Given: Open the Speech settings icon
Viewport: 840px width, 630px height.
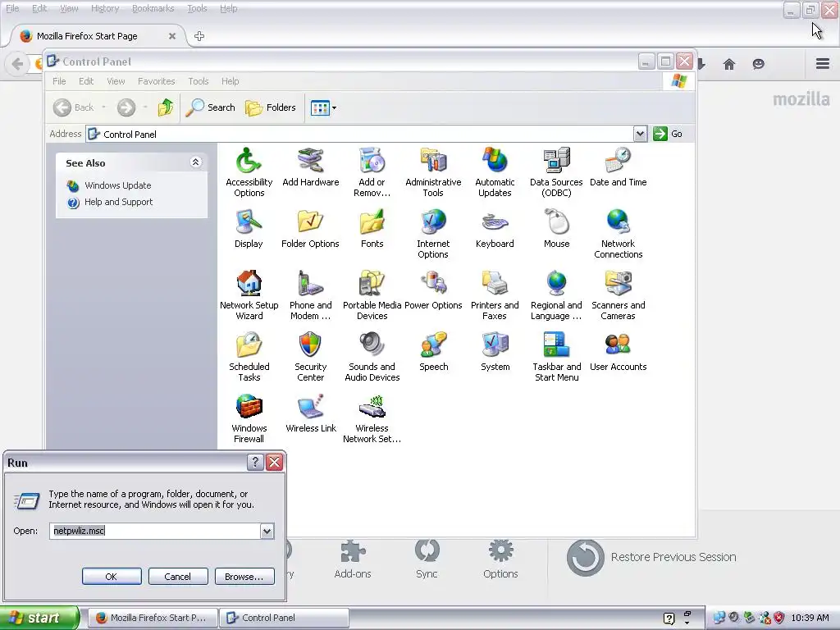Looking at the screenshot, I should click(x=433, y=352).
